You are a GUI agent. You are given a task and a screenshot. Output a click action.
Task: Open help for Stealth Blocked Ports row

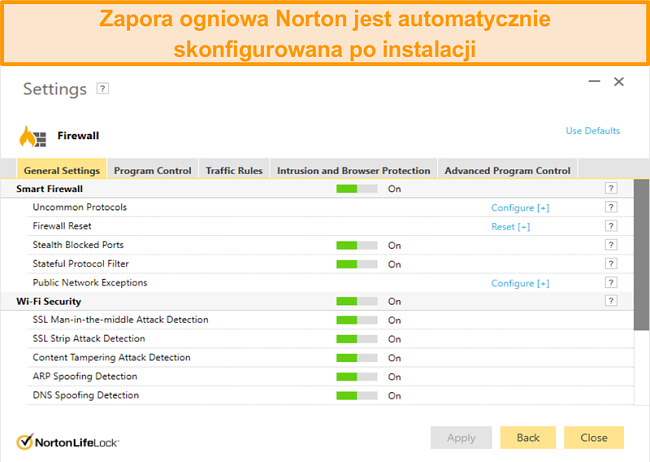(611, 245)
